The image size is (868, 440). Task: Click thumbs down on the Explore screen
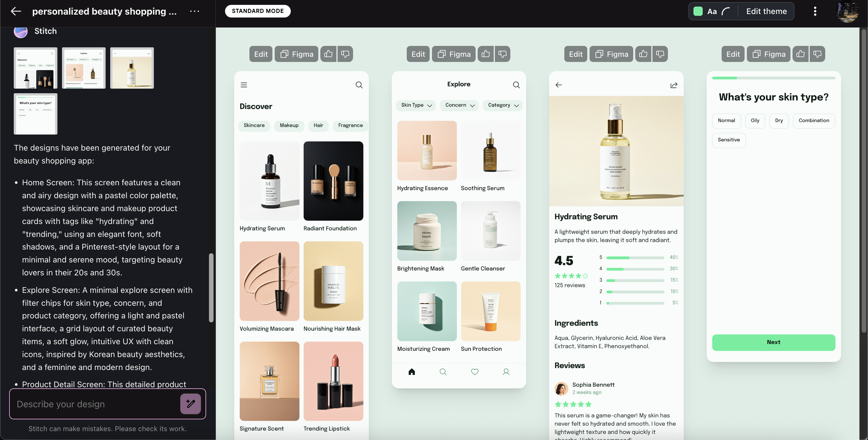(502, 54)
